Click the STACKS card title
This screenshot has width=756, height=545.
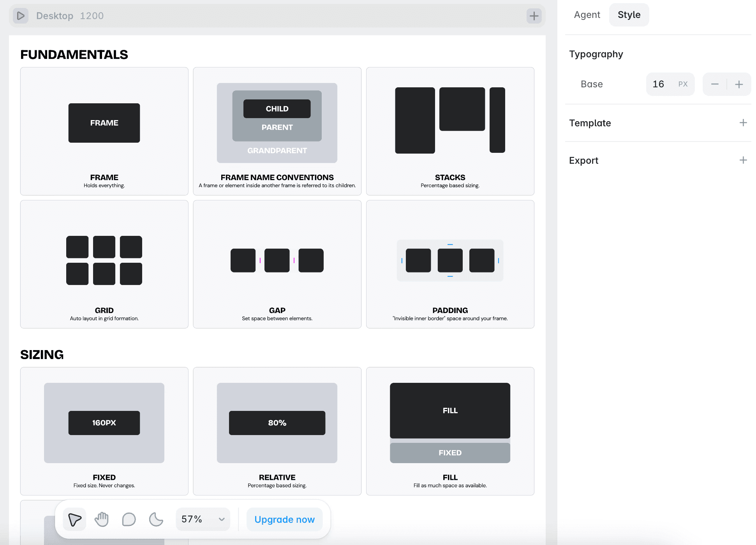[x=450, y=177]
